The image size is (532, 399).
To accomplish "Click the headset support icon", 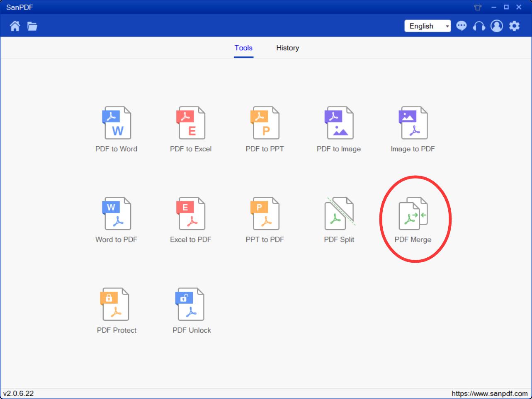I will (479, 26).
